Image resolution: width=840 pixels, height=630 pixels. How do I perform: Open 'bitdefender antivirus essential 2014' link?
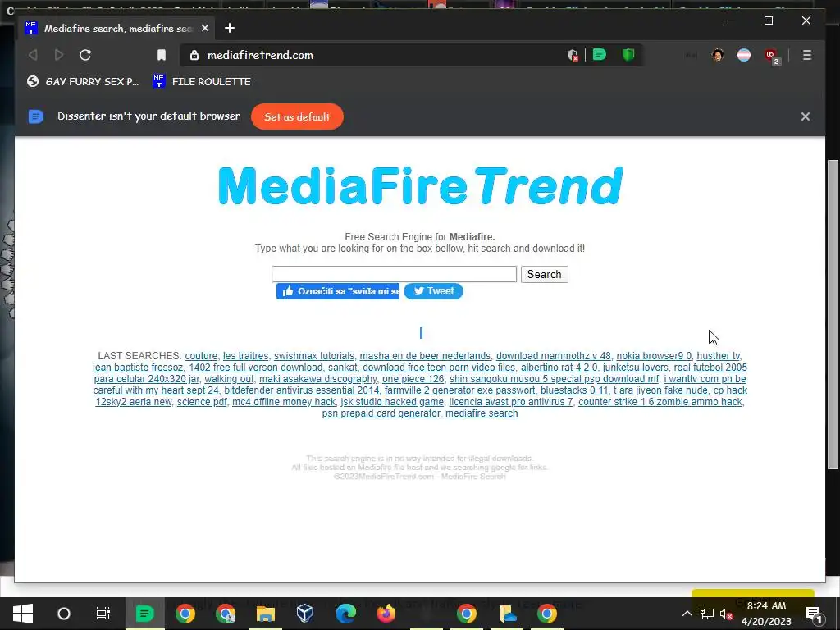point(301,390)
